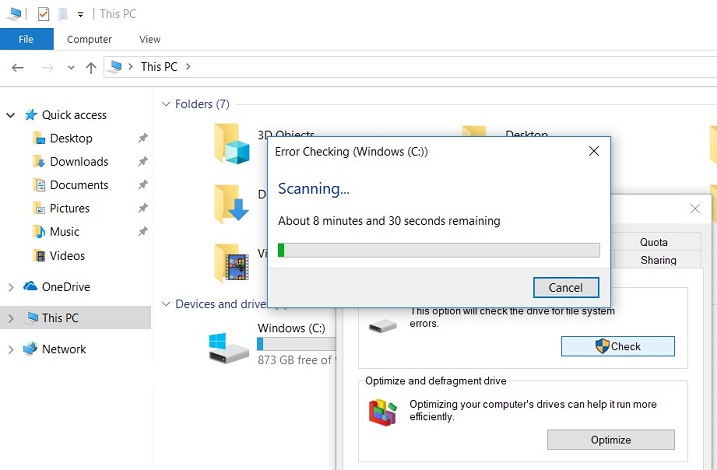Viewport: 717px width, 470px height.
Task: Open Videos in Quick access
Action: point(67,256)
